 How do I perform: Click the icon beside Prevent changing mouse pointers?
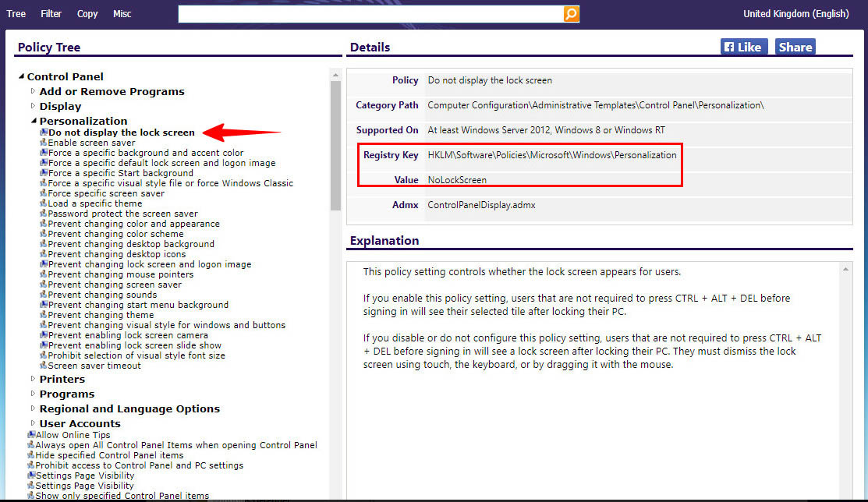click(44, 274)
